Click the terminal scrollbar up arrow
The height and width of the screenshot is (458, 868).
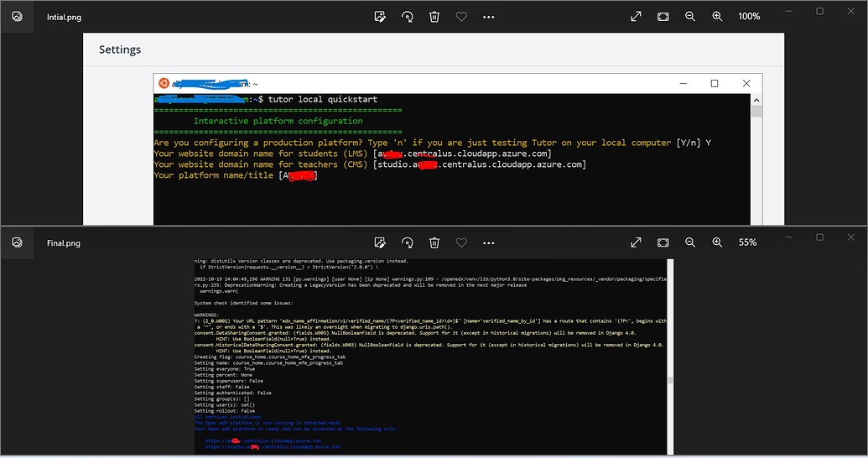(x=756, y=100)
